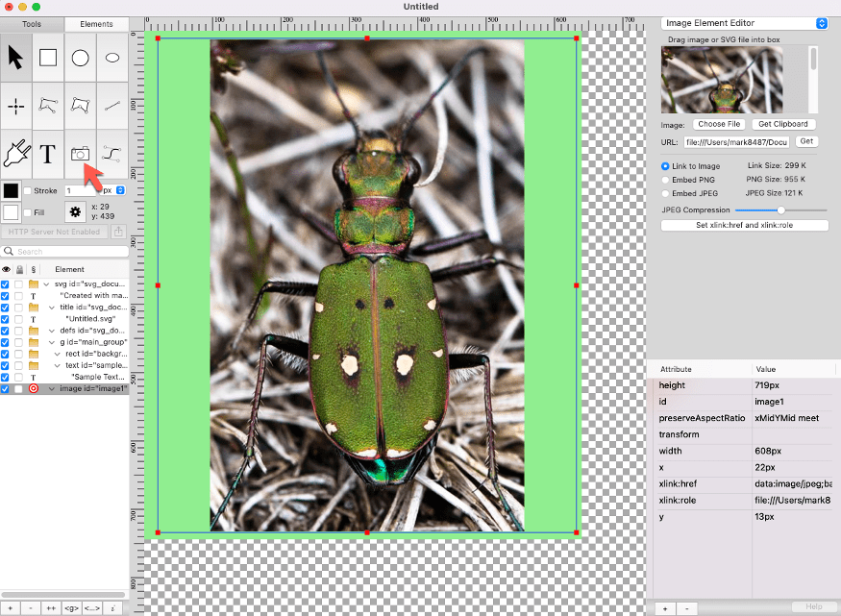Click the § column header

[34, 269]
